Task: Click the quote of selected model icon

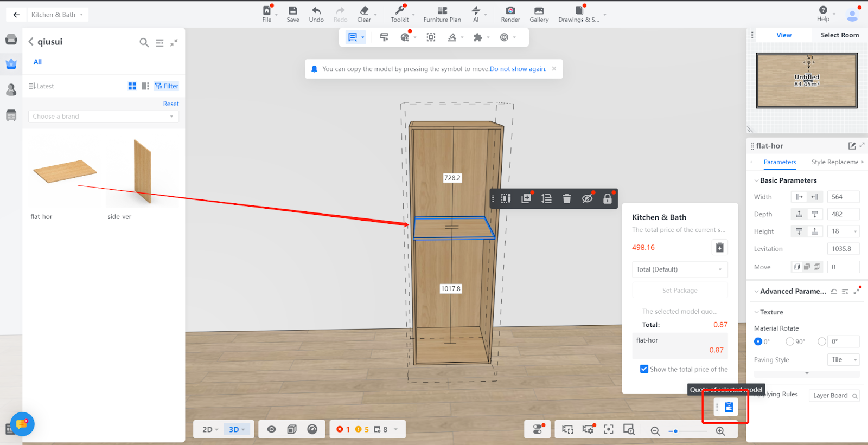Action: 729,407
